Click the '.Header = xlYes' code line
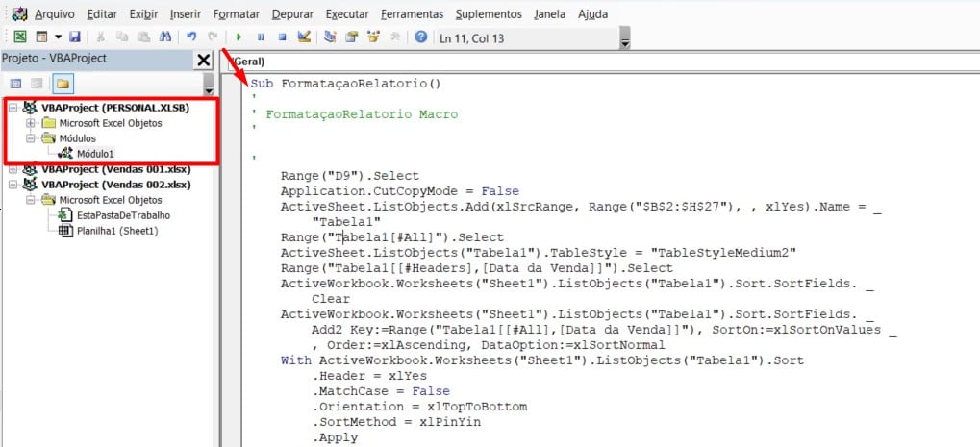This screenshot has height=447, width=980. pos(369,376)
